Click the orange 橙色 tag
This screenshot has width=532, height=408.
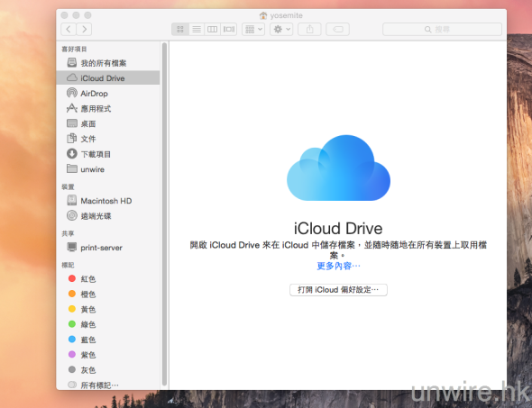coord(108,294)
